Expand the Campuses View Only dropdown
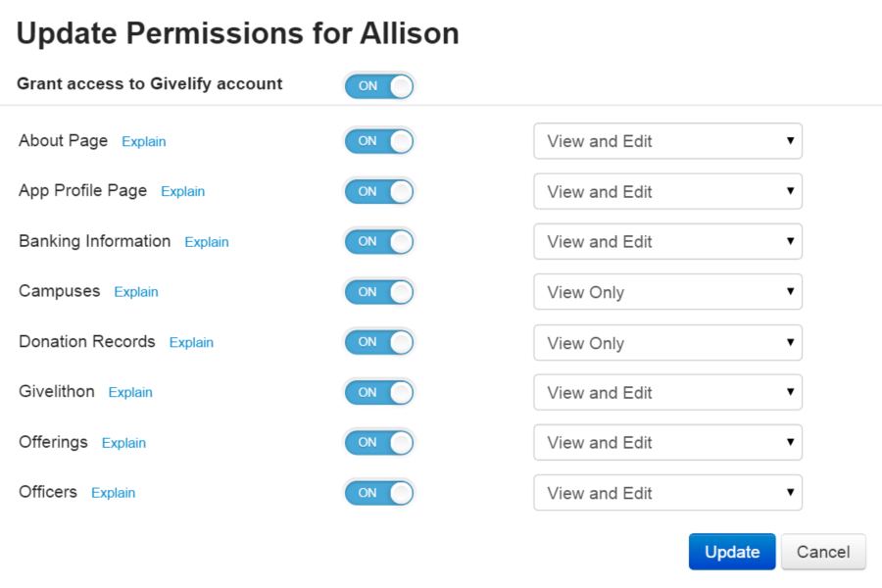 tap(667, 292)
